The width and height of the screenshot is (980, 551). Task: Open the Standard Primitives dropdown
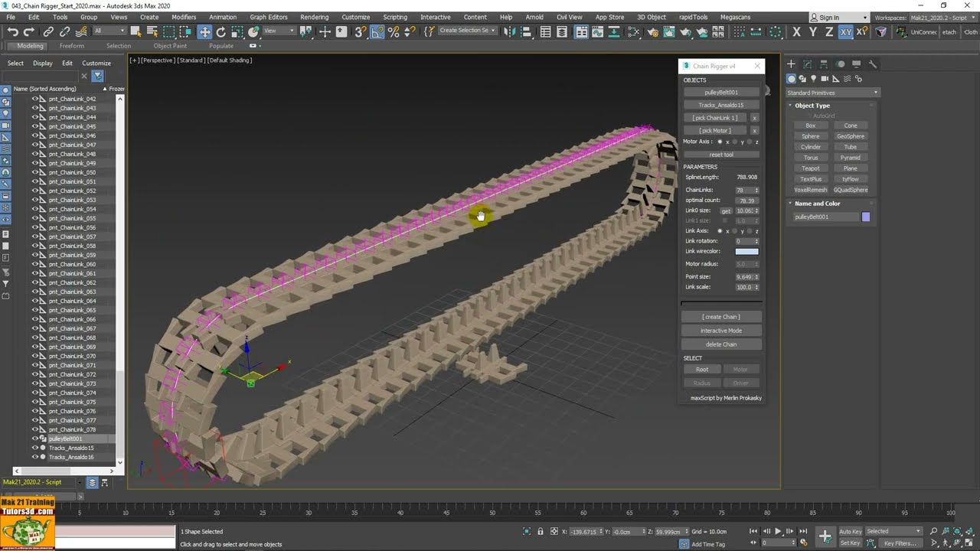pos(832,93)
